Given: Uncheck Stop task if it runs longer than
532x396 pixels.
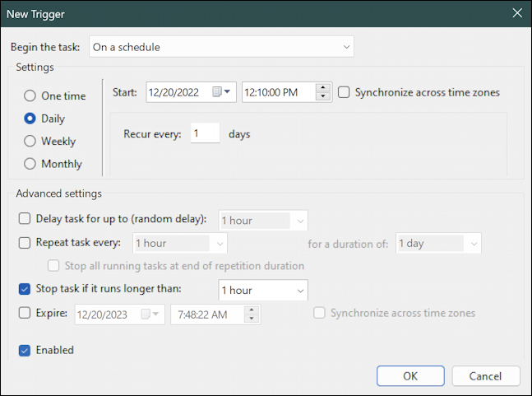Looking at the screenshot, I should (25, 289).
